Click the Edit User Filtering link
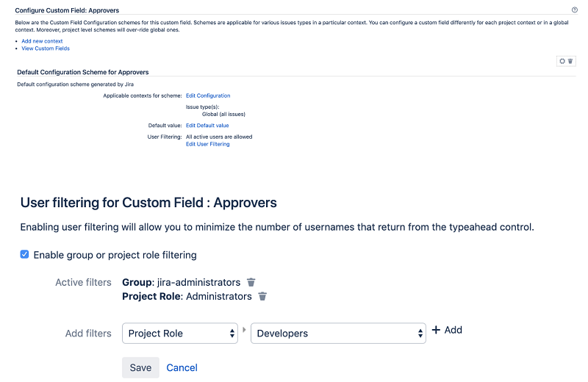The width and height of the screenshot is (588, 382). tap(207, 144)
